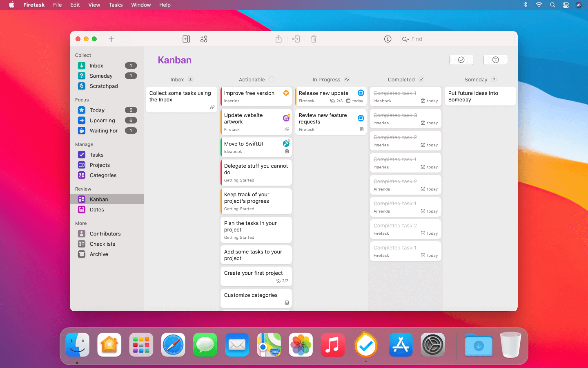Toggle completed tasks with the checkmark button
Viewport: 588px width, 368px height.
coord(461,59)
